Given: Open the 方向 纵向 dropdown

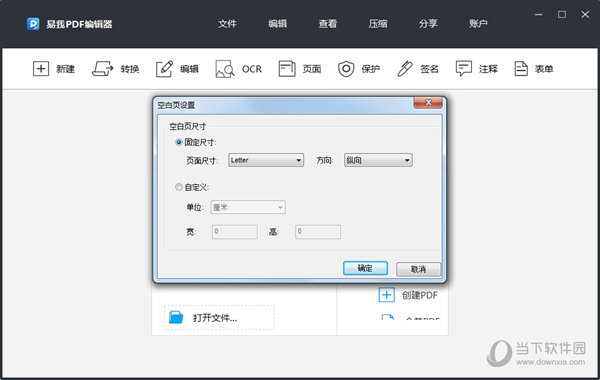Looking at the screenshot, I should pos(378,160).
